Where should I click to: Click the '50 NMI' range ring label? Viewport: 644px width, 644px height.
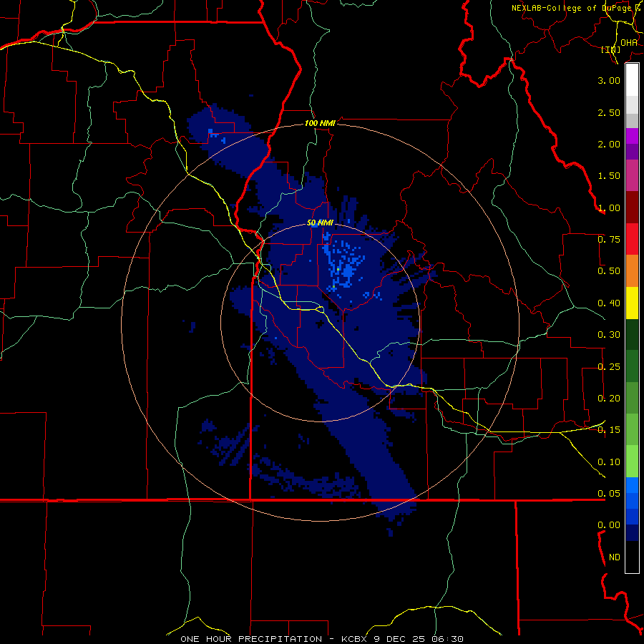click(320, 223)
